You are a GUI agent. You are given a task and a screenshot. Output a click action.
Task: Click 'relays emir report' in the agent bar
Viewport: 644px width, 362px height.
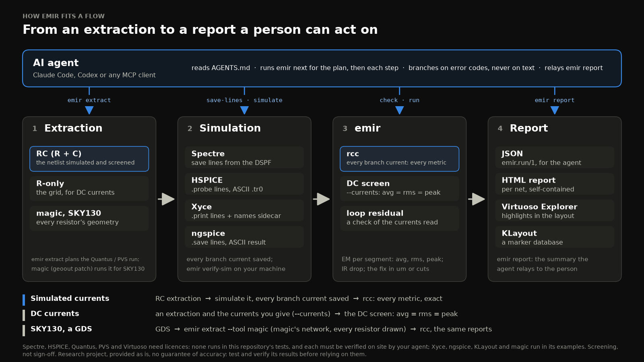[x=574, y=68]
